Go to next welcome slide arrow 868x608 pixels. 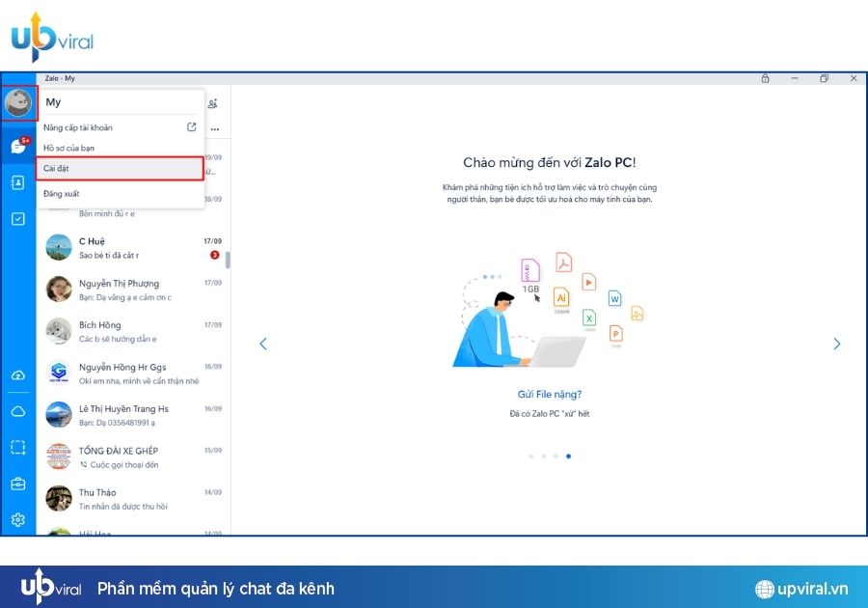tap(836, 344)
